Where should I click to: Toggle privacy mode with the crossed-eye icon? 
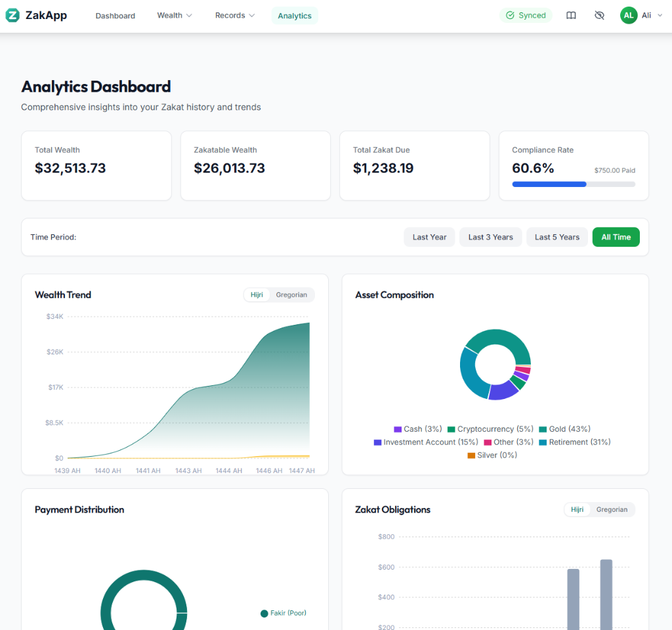click(x=599, y=15)
